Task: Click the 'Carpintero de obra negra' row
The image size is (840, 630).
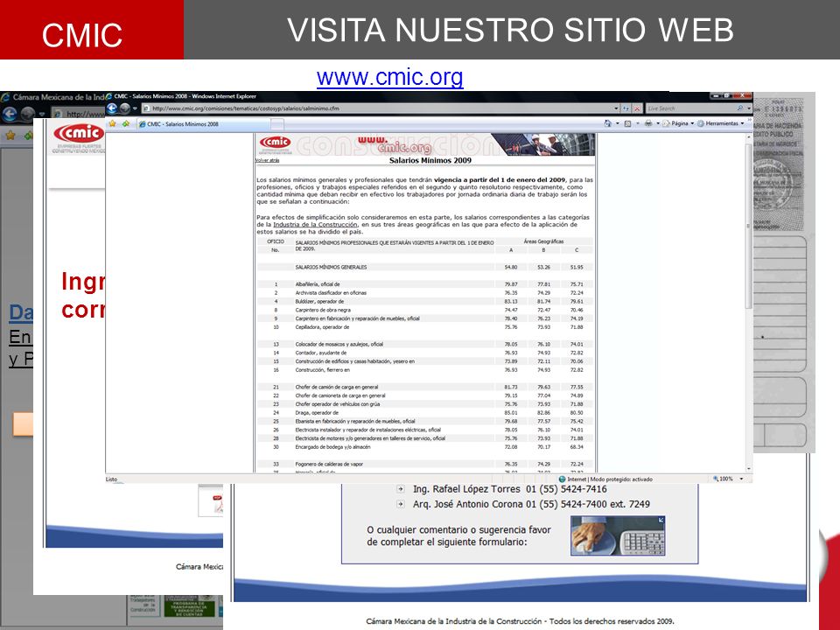Action: [x=425, y=310]
